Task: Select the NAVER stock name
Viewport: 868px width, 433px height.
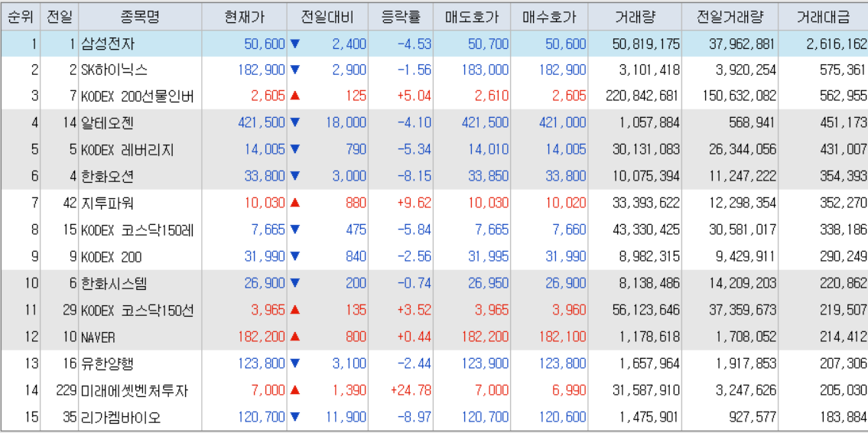Action: tap(98, 337)
